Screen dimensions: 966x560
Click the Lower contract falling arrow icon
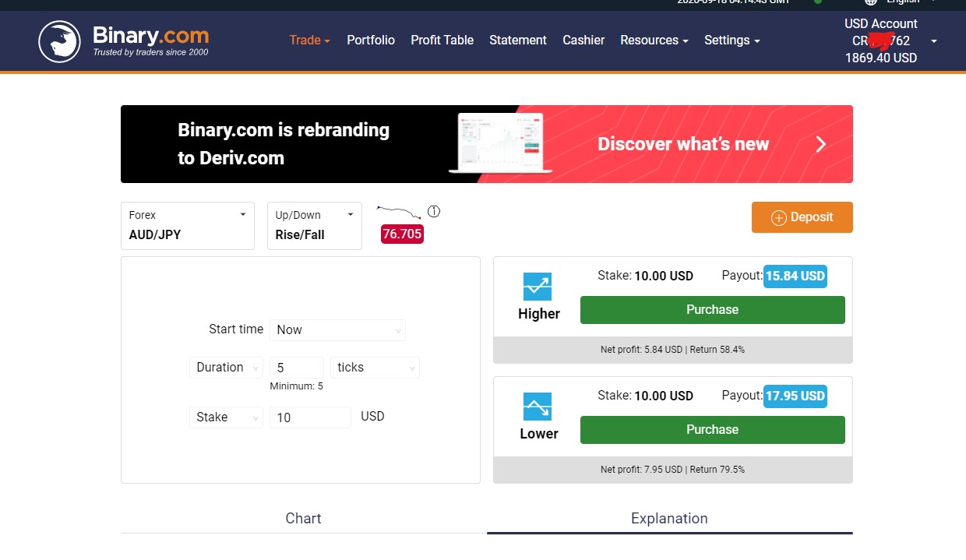[x=538, y=407]
